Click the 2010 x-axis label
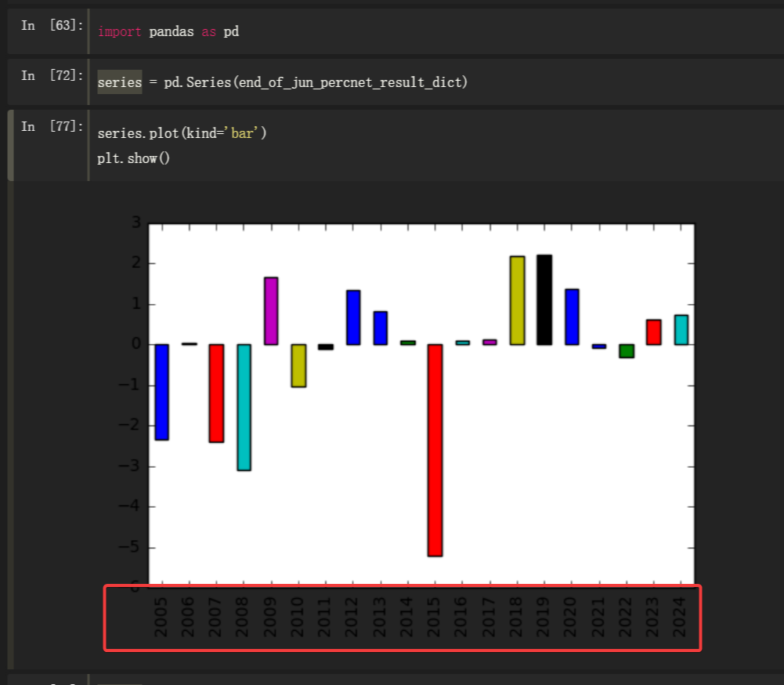 coord(298,617)
